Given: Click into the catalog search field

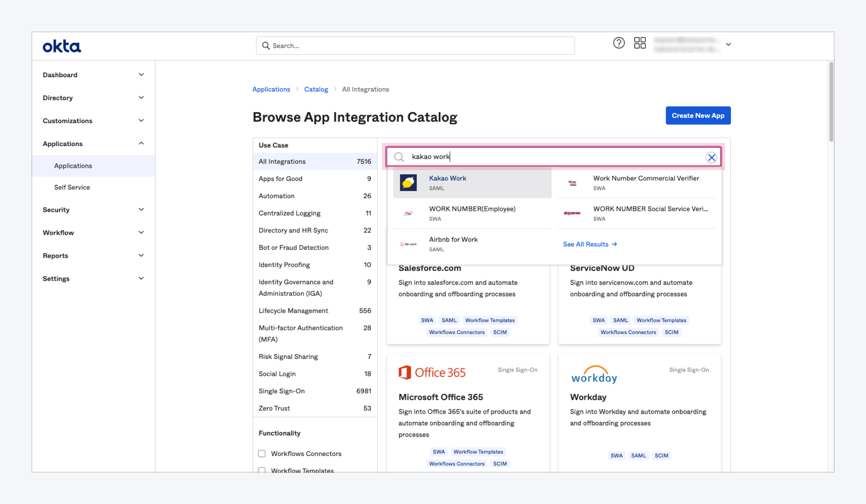Looking at the screenshot, I should tap(554, 157).
